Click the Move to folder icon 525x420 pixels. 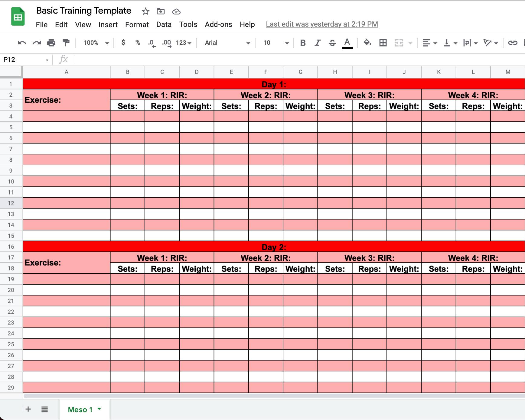point(161,11)
